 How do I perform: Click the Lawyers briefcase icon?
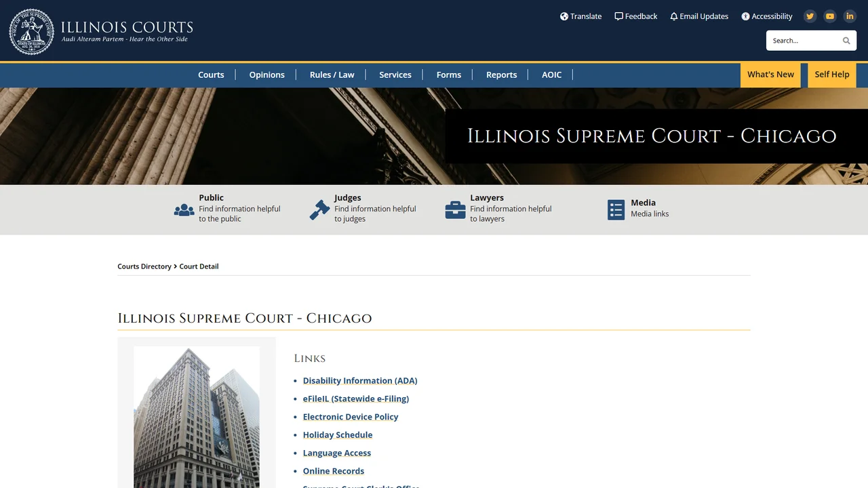(x=455, y=210)
